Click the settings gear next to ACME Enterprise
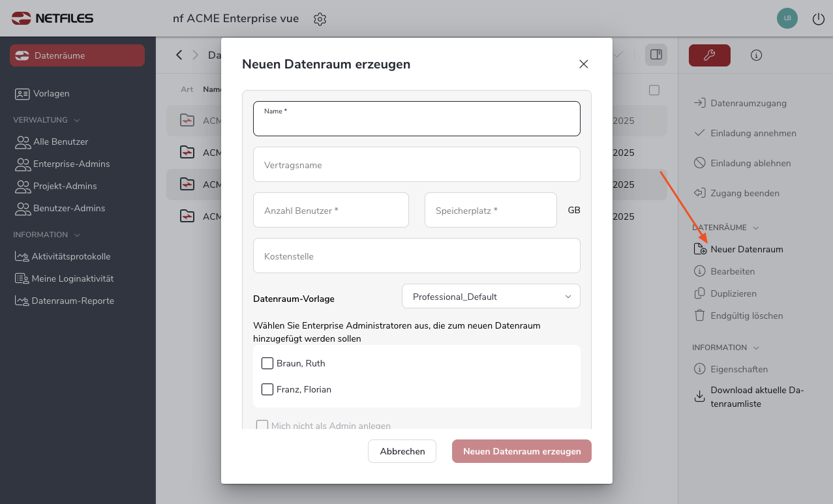Image resolution: width=833 pixels, height=504 pixels. [x=320, y=19]
